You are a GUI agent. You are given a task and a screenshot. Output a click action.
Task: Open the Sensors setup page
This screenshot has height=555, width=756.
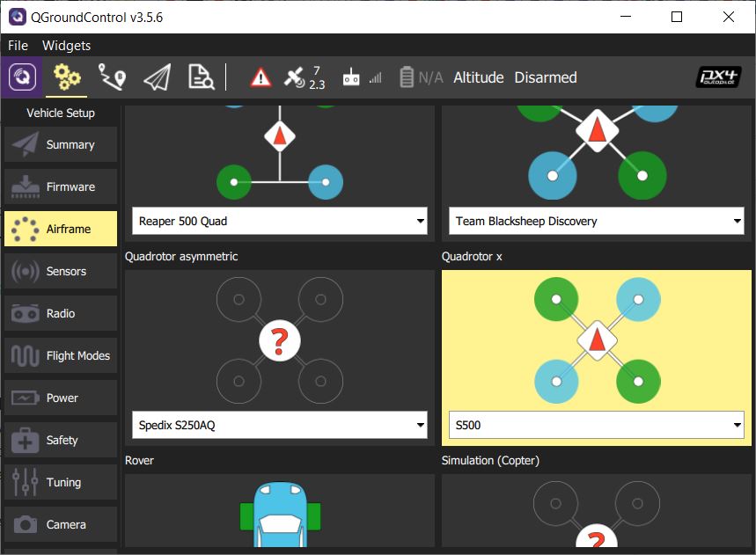pos(61,271)
